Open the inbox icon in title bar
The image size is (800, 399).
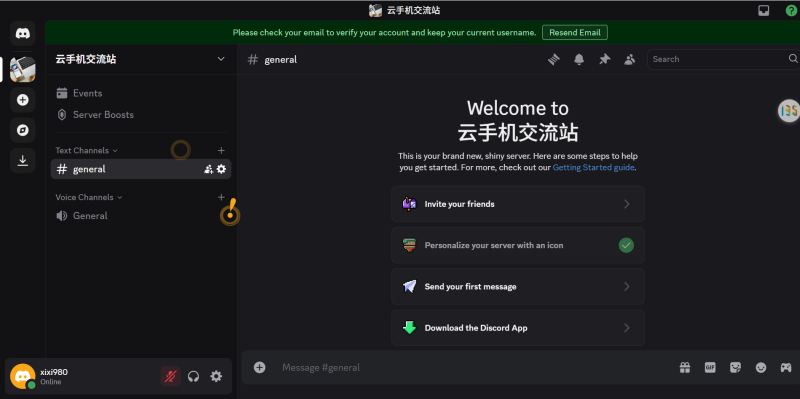click(x=763, y=10)
